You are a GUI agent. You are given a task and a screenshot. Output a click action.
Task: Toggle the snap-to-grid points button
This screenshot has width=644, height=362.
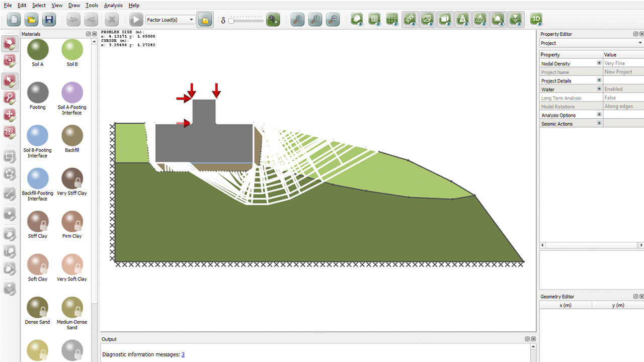[392, 20]
